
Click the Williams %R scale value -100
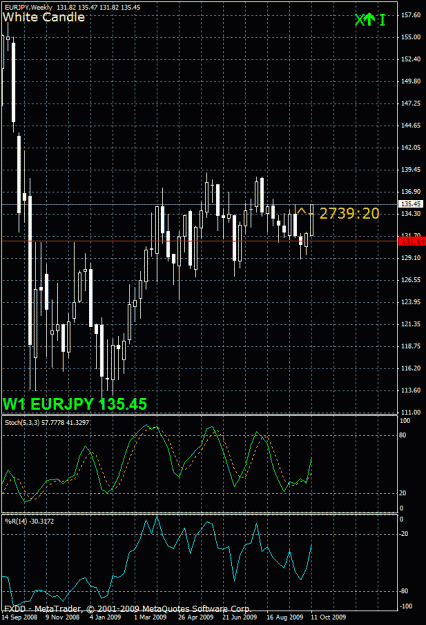[x=405, y=607]
